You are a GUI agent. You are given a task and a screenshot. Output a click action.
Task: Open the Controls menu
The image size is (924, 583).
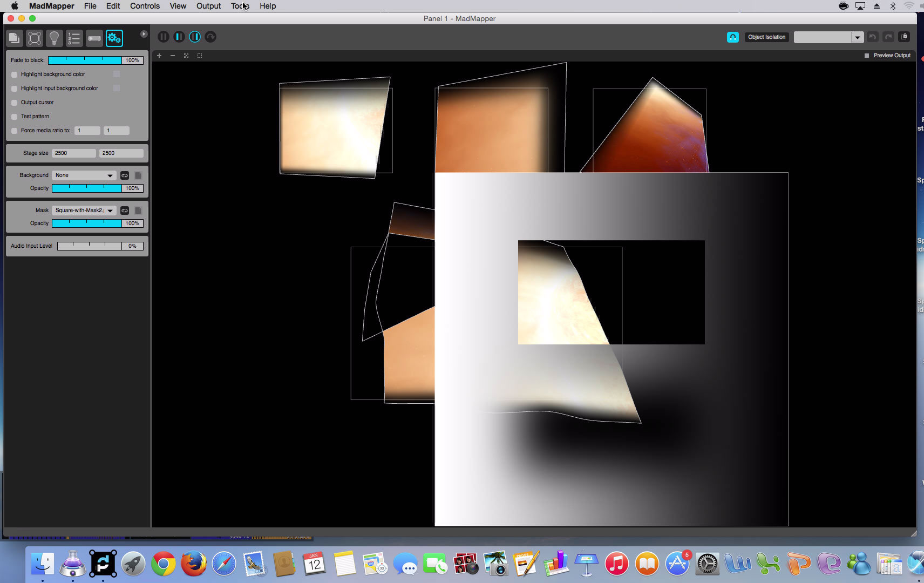145,6
